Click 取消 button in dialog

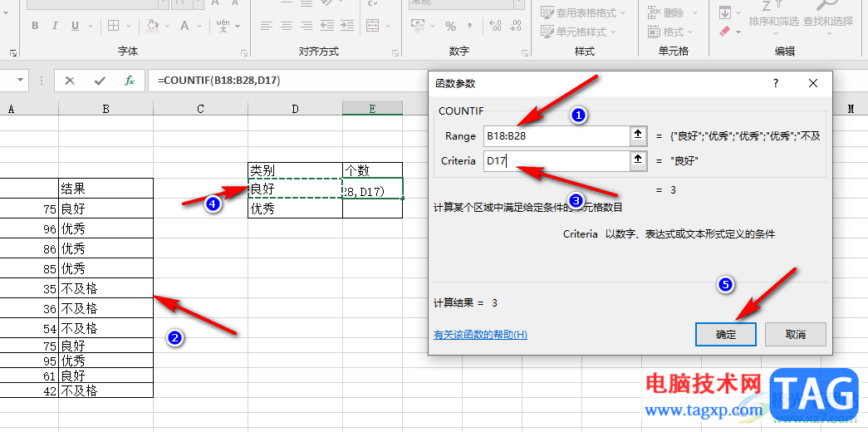tap(796, 335)
